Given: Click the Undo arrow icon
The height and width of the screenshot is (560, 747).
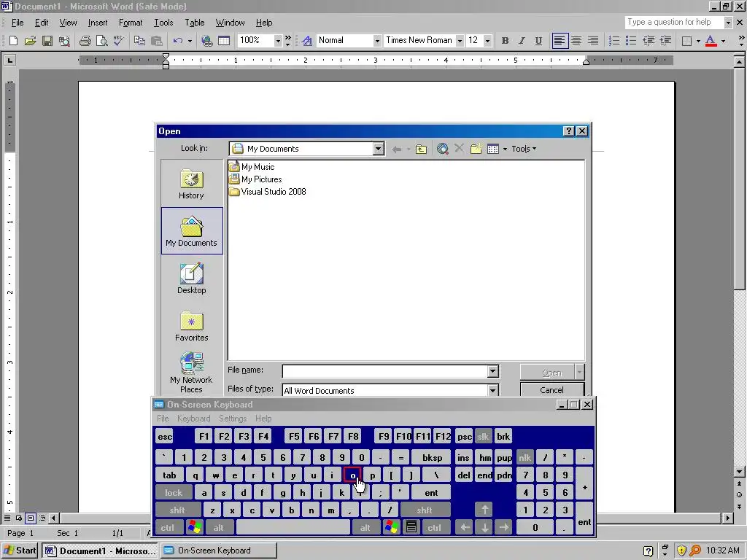Looking at the screenshot, I should (178, 41).
